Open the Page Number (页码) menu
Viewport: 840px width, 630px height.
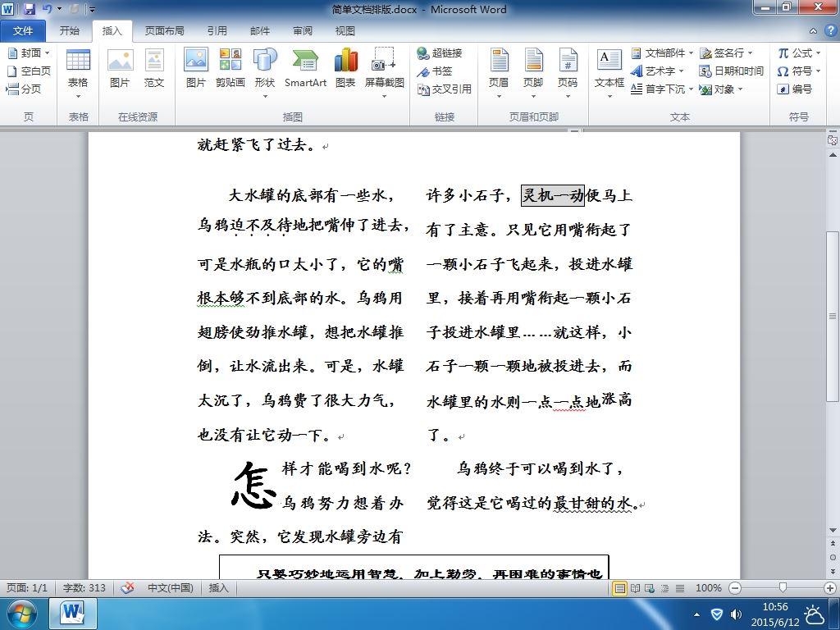click(568, 74)
